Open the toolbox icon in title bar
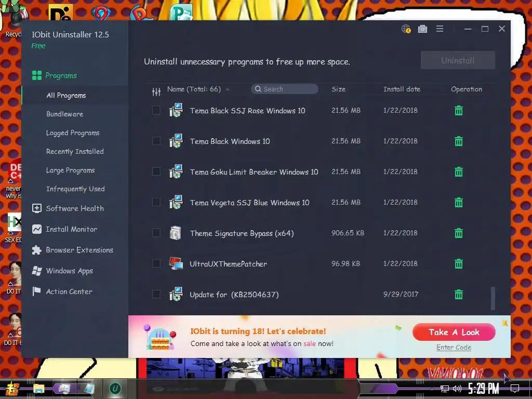 tap(422, 29)
